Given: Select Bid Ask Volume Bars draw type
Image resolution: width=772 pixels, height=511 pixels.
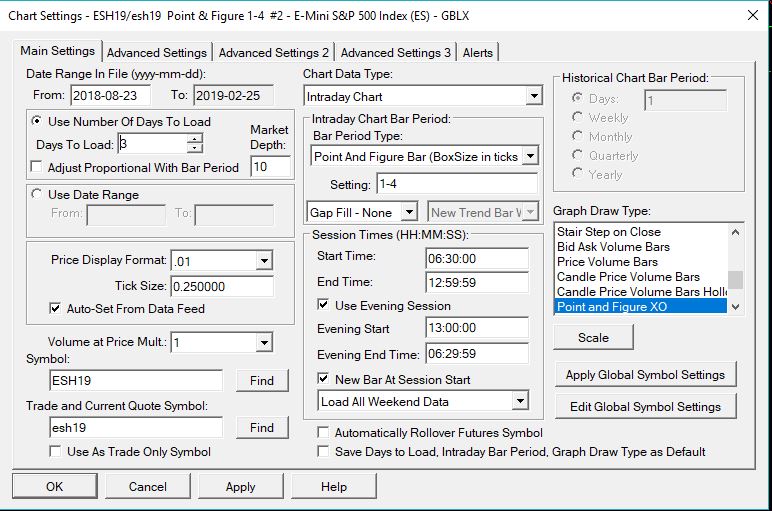Looking at the screenshot, I should tap(641, 247).
